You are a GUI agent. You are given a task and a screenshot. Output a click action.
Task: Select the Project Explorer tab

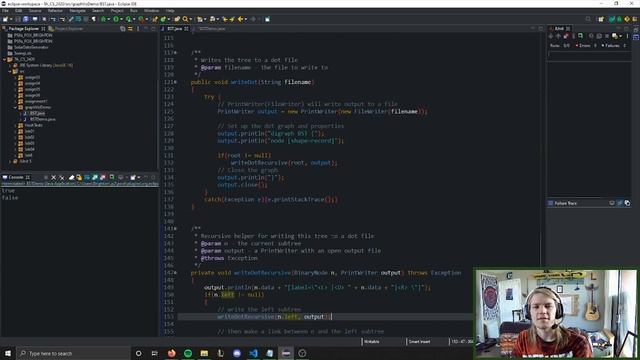point(66,29)
